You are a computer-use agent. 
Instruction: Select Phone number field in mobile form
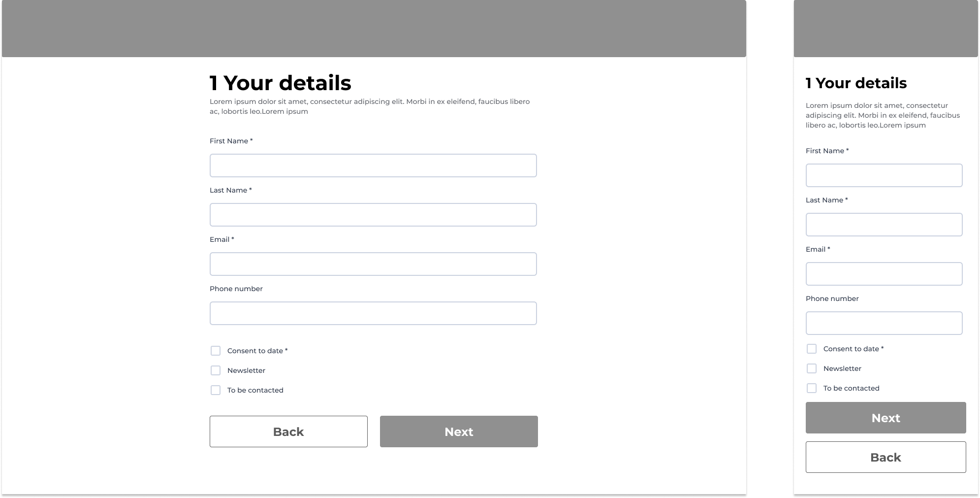point(884,323)
